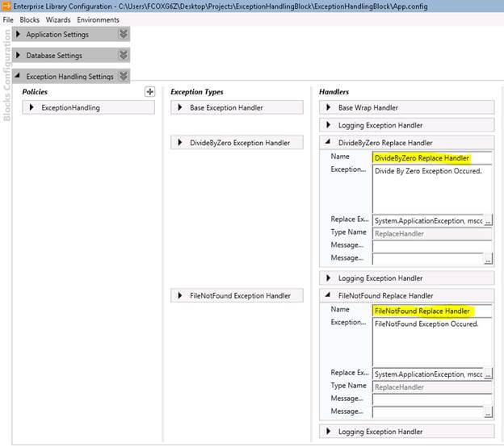Viewport: 504px width, 447px height.
Task: Edit FileNotFound Replace Handler name field
Action: coord(432,311)
